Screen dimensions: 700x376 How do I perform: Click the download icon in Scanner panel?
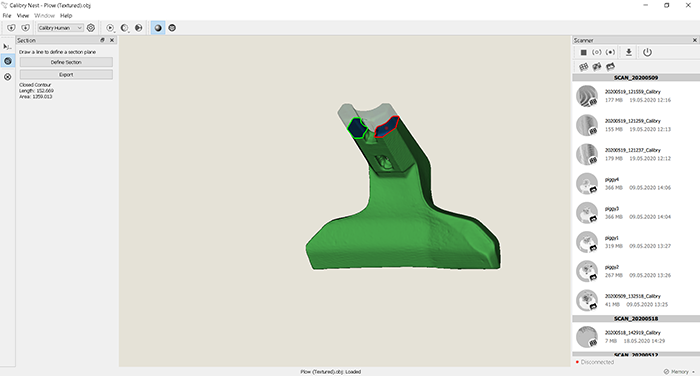point(629,52)
